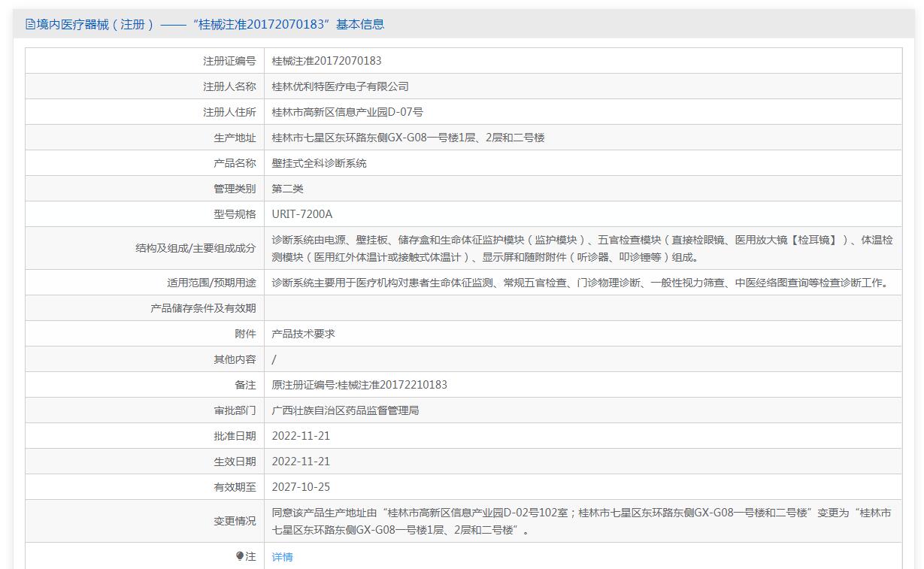Click the empty 产品储存条件及有效期 value cell
Viewport: 924px width, 569px height.
(582, 308)
